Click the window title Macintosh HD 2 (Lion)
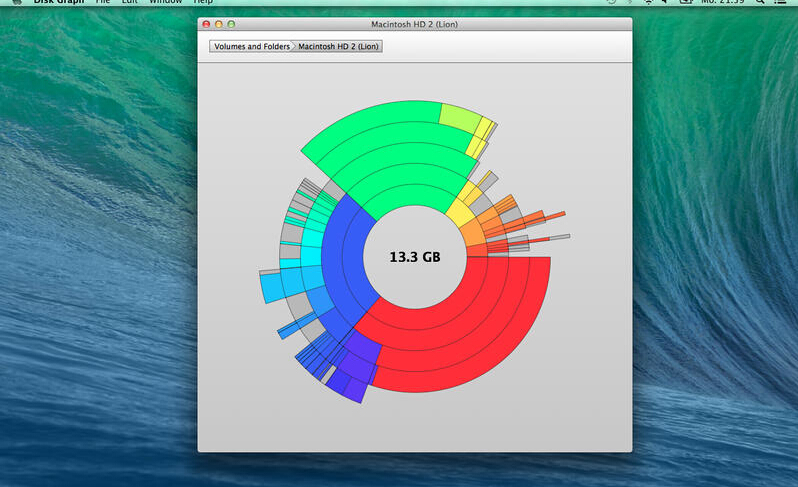 tap(414, 24)
